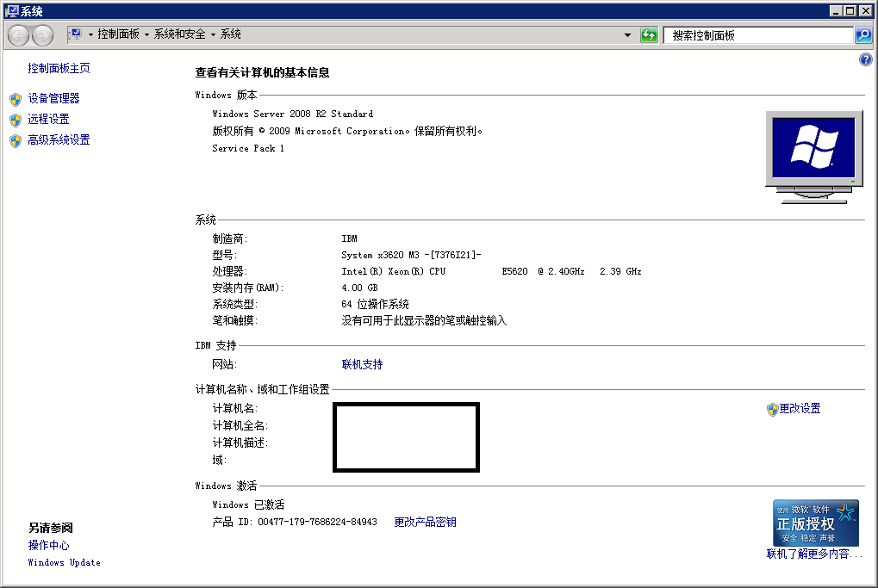Open the 联机支持 website link
Image resolution: width=878 pixels, height=588 pixels.
[x=362, y=365]
